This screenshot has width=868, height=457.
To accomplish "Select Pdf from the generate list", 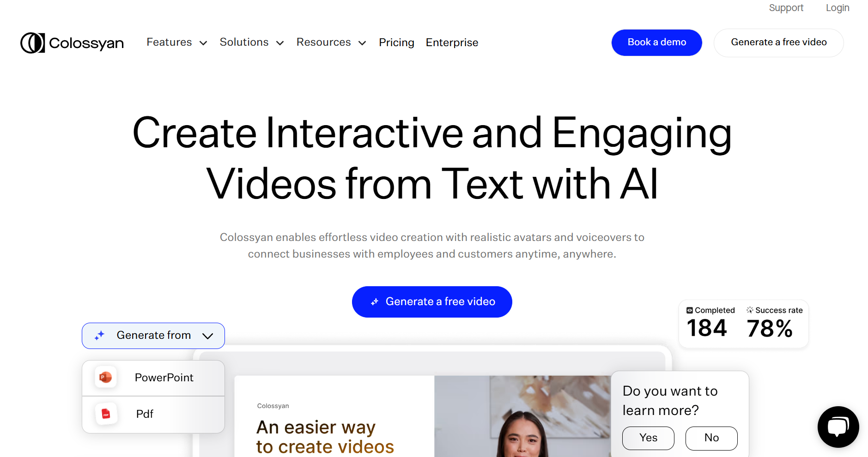I will [153, 415].
